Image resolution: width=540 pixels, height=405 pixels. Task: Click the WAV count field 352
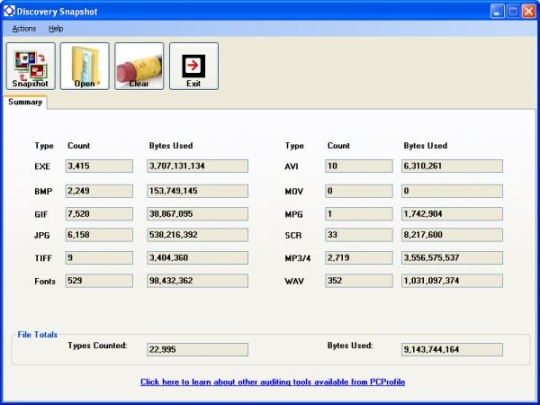[359, 281]
